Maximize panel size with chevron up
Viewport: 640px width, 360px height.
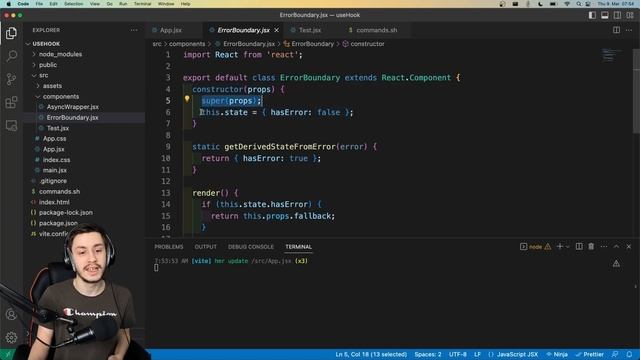tap(616, 247)
